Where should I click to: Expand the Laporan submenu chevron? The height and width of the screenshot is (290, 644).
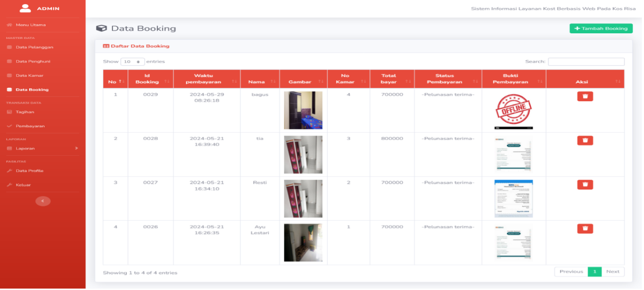[x=77, y=148]
